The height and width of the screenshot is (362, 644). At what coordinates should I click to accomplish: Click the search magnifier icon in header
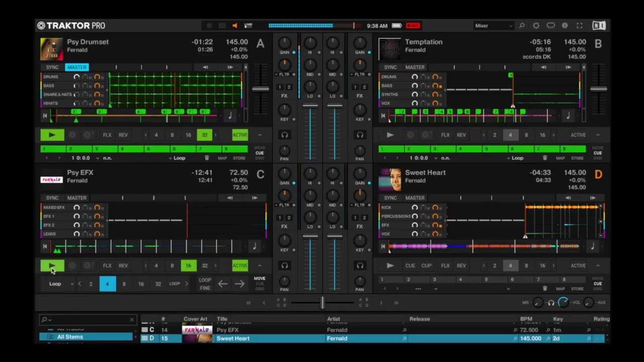522,26
